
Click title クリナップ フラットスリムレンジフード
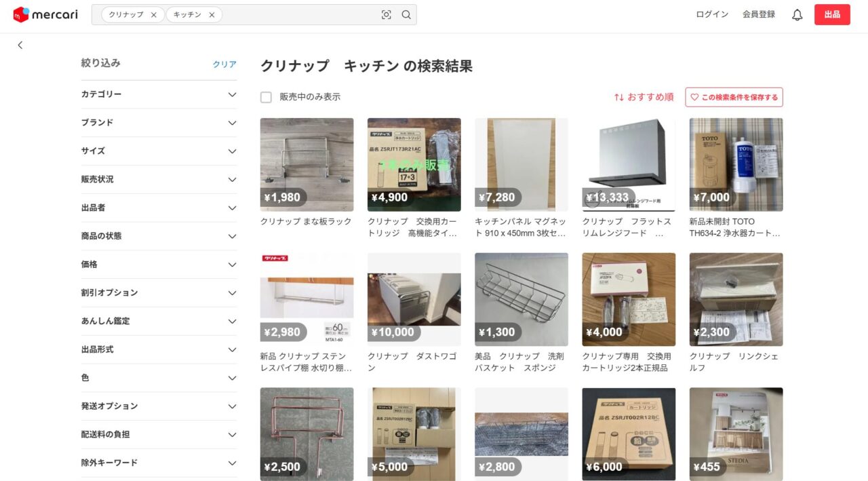point(627,227)
